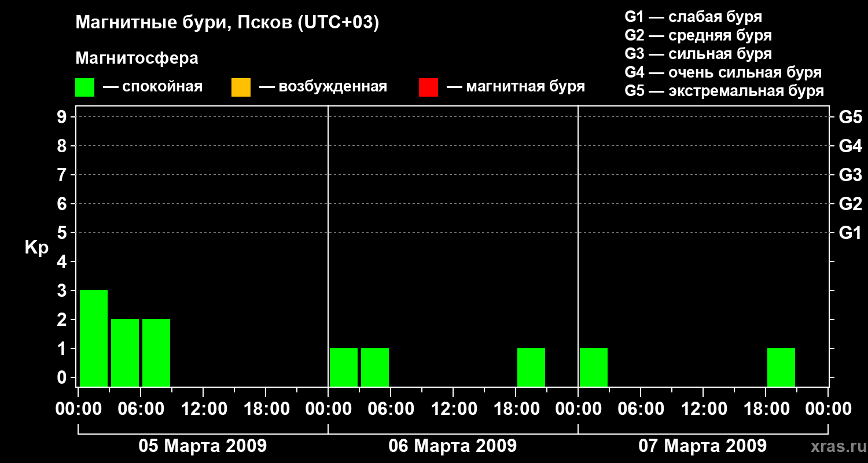Click the 18:00 evening bar on 06 Марта
The height and width of the screenshot is (463, 868).
coord(531,367)
